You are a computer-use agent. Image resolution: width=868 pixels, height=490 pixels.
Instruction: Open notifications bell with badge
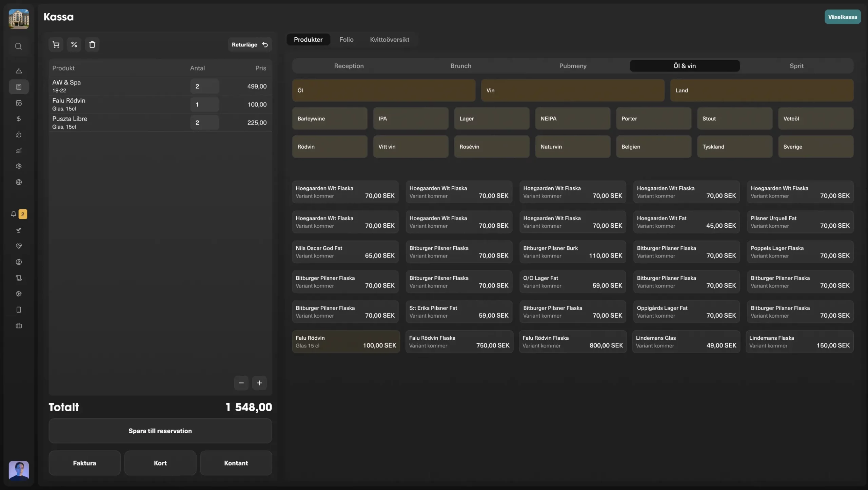[14, 214]
